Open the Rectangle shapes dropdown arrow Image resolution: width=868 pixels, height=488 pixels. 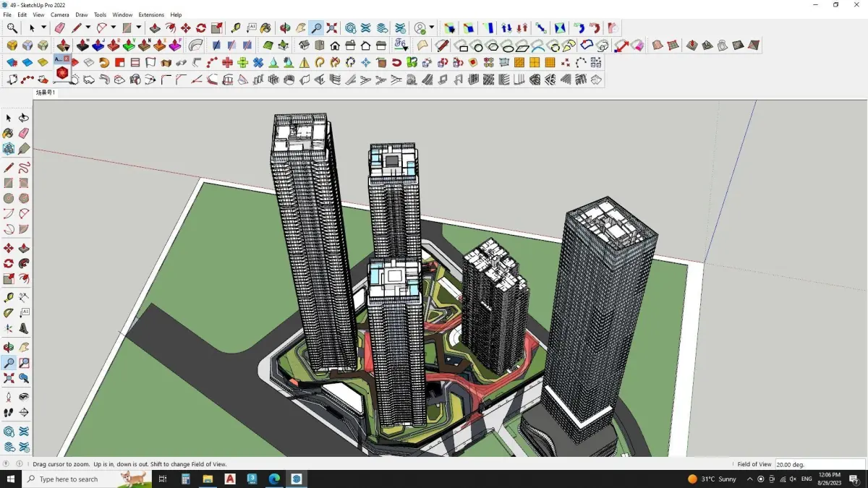[x=138, y=28]
